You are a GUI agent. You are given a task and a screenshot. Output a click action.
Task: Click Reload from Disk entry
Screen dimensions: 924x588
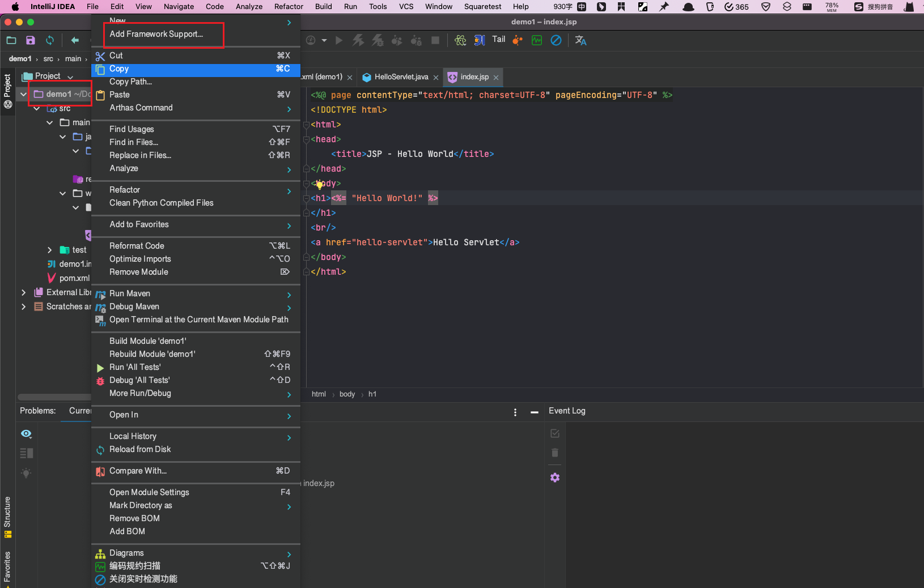[196, 449]
